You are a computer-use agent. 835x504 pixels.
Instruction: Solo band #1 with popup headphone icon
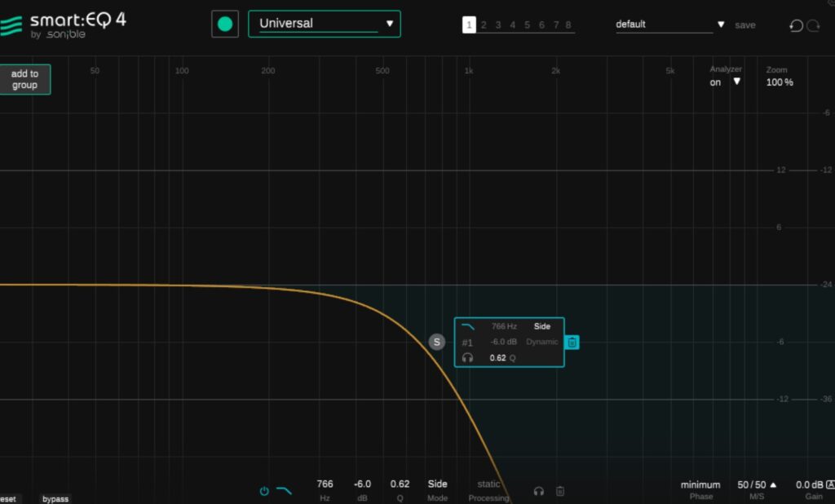tap(467, 358)
